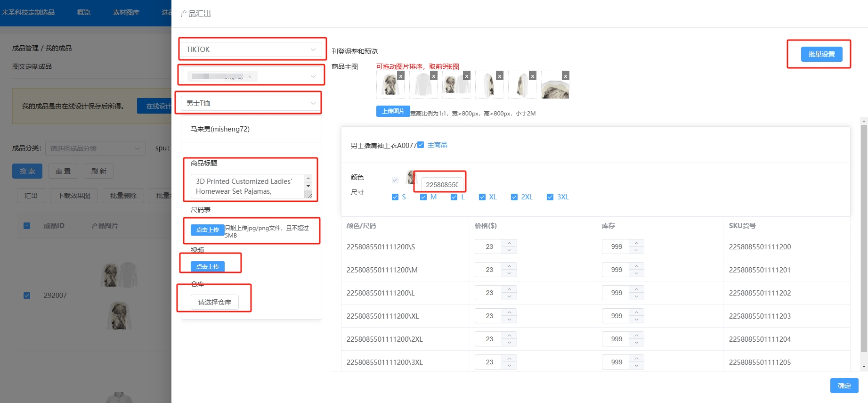Toggle the 主商品 main product checkbox
Image resolution: width=868 pixels, height=403 pixels.
click(421, 145)
